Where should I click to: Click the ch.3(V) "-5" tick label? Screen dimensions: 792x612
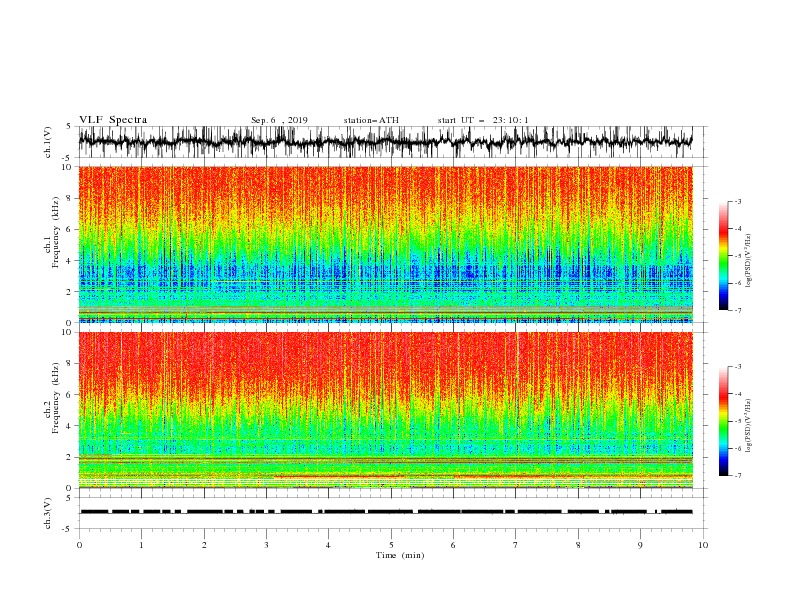[x=68, y=529]
